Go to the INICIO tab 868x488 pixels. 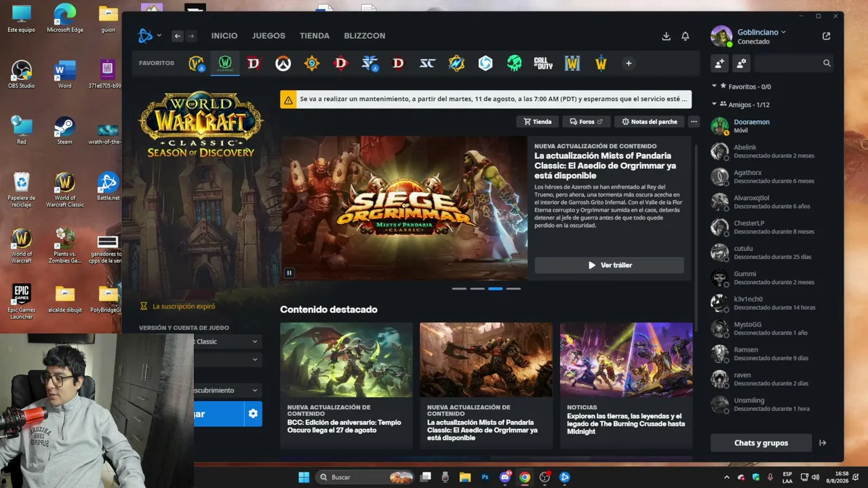(x=224, y=36)
